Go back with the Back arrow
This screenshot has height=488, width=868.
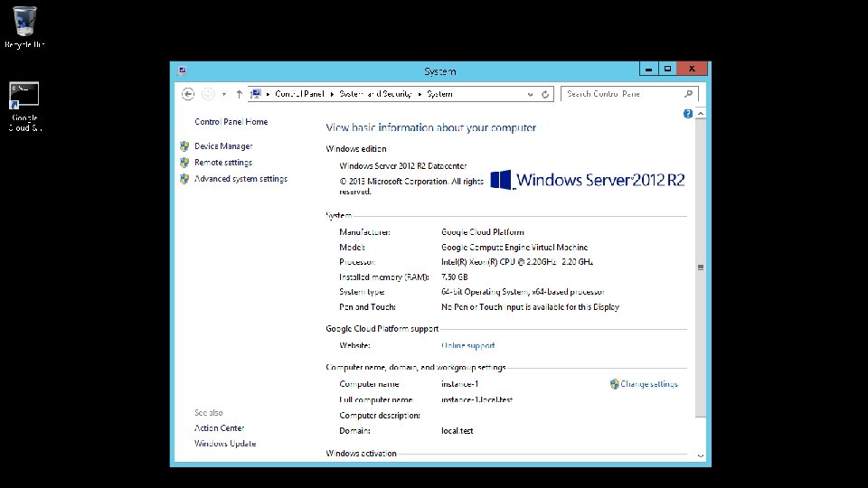[188, 94]
